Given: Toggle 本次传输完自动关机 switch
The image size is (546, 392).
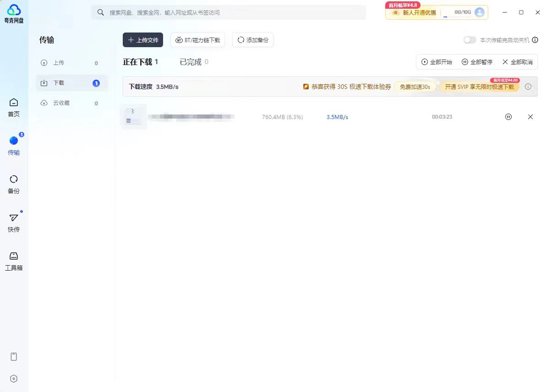Looking at the screenshot, I should pos(470,40).
